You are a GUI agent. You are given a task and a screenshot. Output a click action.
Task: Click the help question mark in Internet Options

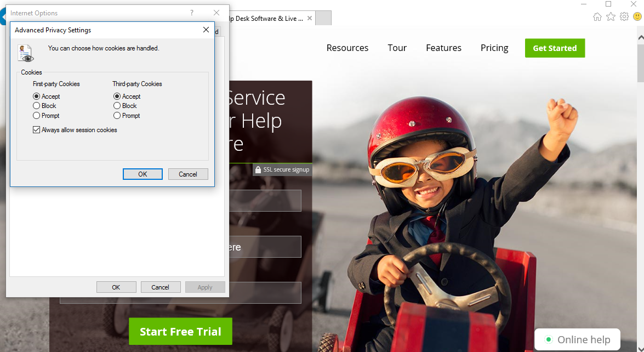pyautogui.click(x=192, y=13)
